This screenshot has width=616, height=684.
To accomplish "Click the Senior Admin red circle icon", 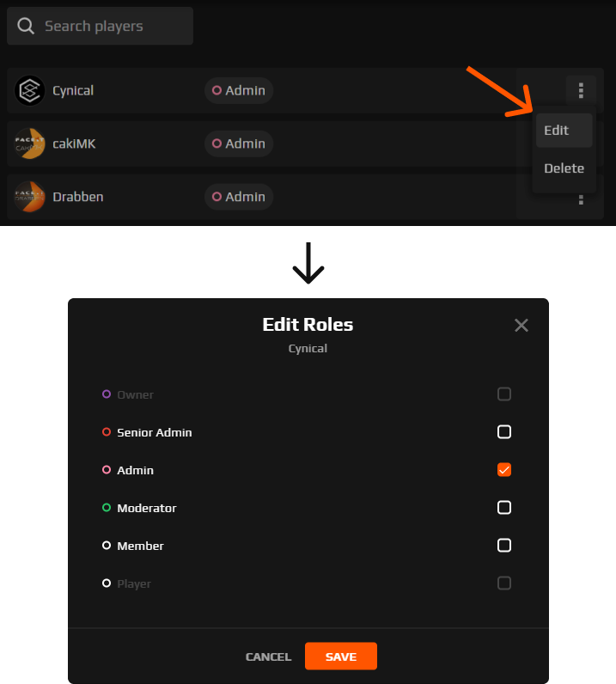I will click(107, 432).
